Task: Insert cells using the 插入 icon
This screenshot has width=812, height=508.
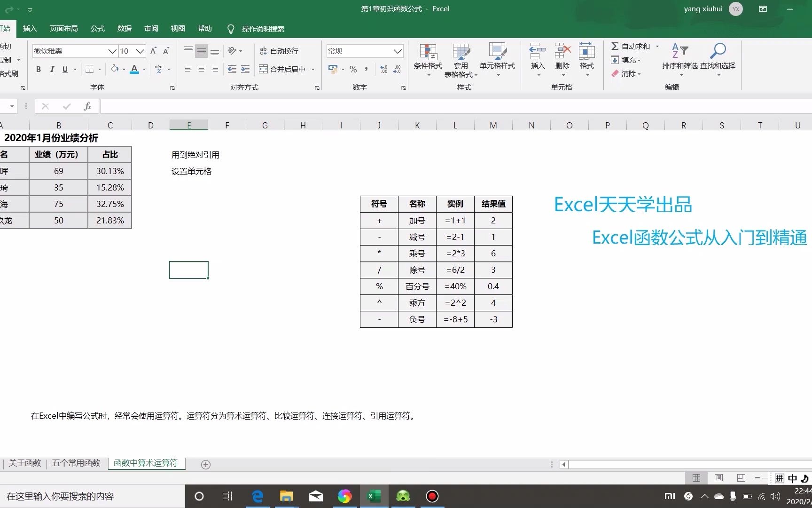Action: click(x=537, y=56)
